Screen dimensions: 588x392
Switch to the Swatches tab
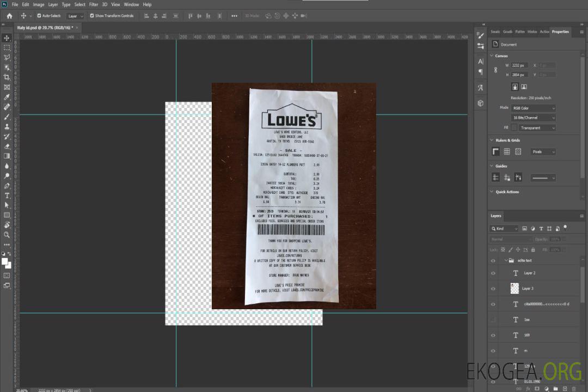(495, 32)
